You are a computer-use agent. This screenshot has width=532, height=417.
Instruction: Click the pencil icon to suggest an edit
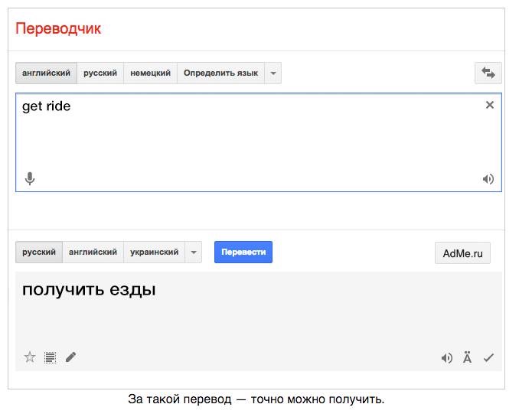(71, 357)
